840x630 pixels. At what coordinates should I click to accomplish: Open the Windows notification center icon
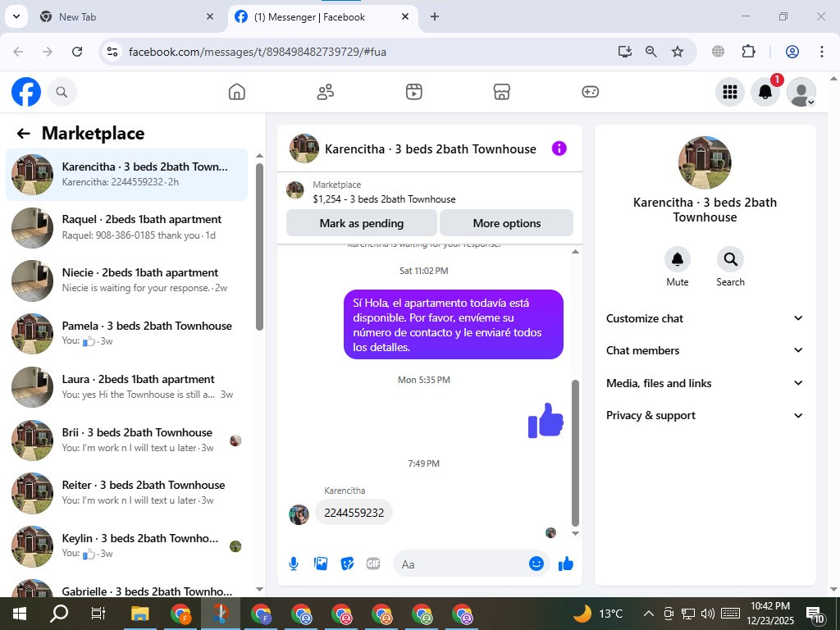pyautogui.click(x=815, y=614)
